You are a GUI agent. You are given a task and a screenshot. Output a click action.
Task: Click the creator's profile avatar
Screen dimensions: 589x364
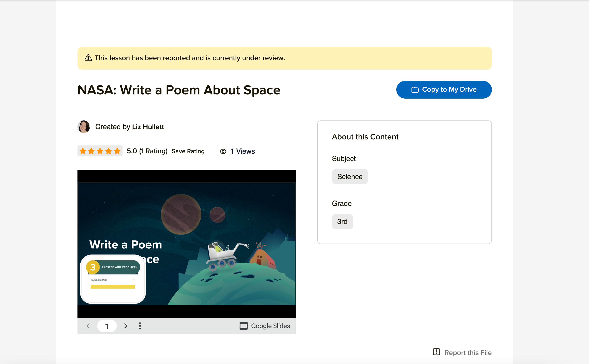pos(84,127)
